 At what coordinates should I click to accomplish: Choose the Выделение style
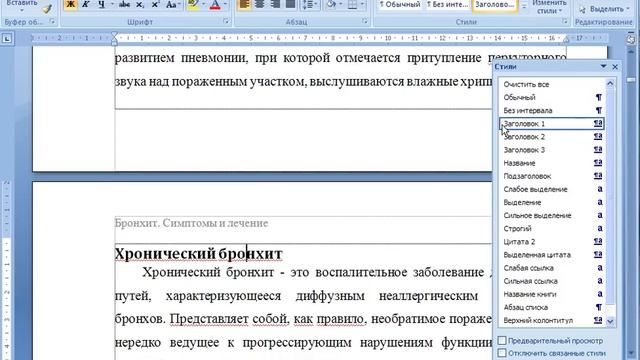(551, 202)
